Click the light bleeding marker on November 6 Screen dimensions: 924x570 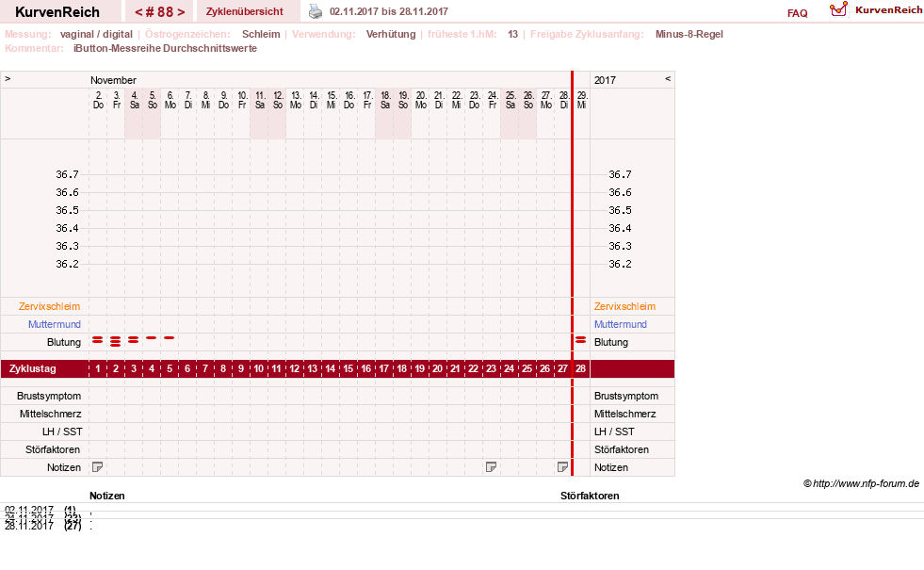(170, 337)
